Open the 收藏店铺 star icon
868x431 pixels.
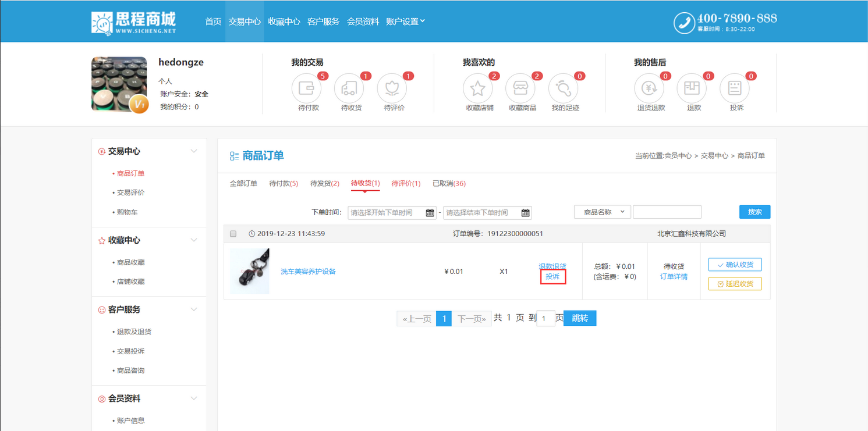click(477, 88)
